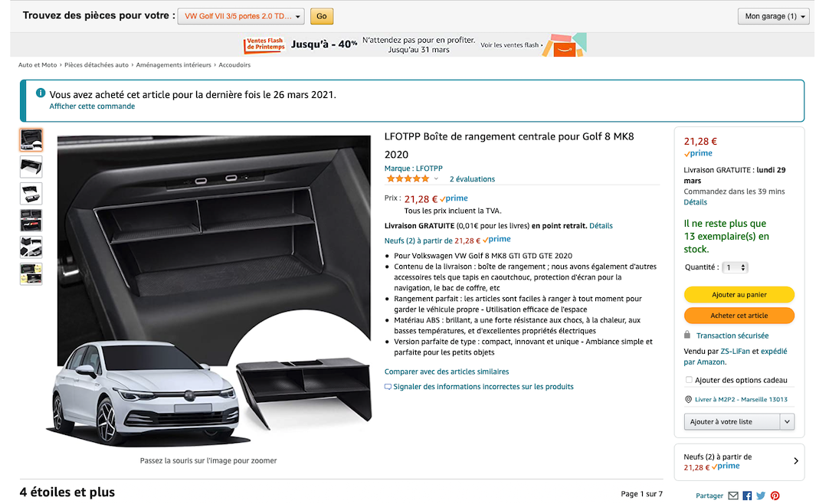The image size is (829, 504).
Task: Click the Acheter cet article button
Action: tap(739, 316)
